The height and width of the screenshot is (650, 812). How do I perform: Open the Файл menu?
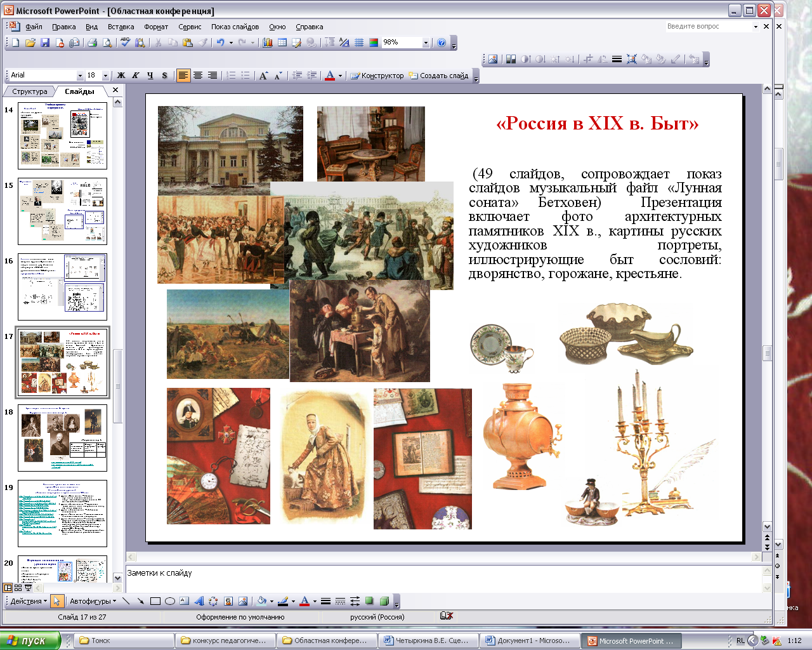(x=34, y=27)
